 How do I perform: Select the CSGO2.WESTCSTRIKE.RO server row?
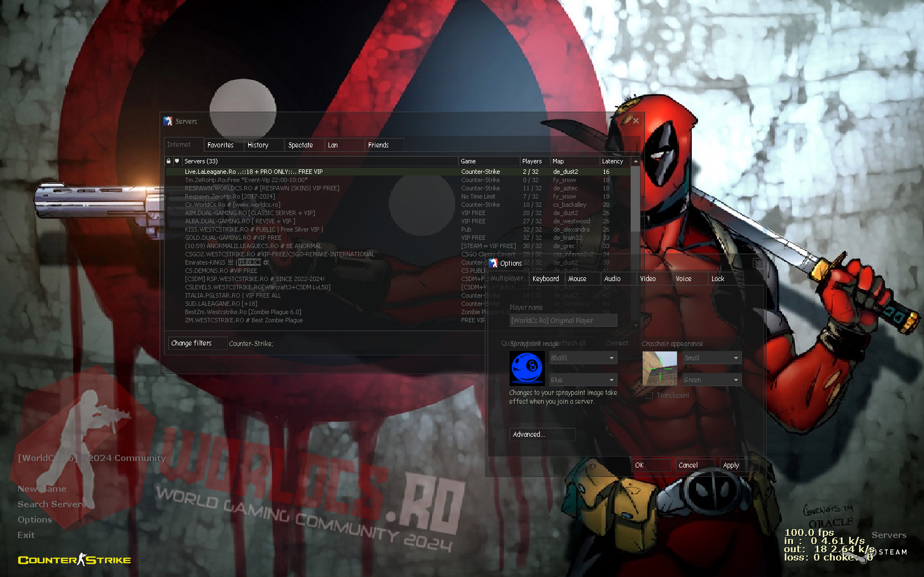[398, 254]
